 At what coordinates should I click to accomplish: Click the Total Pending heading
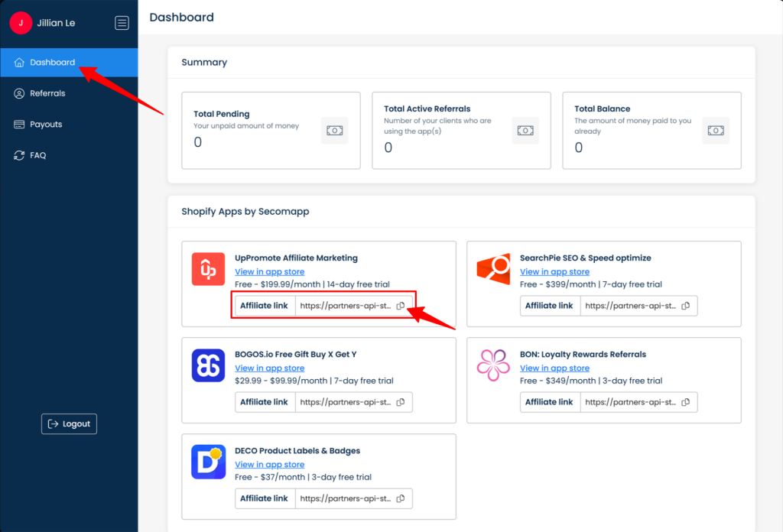[222, 114]
